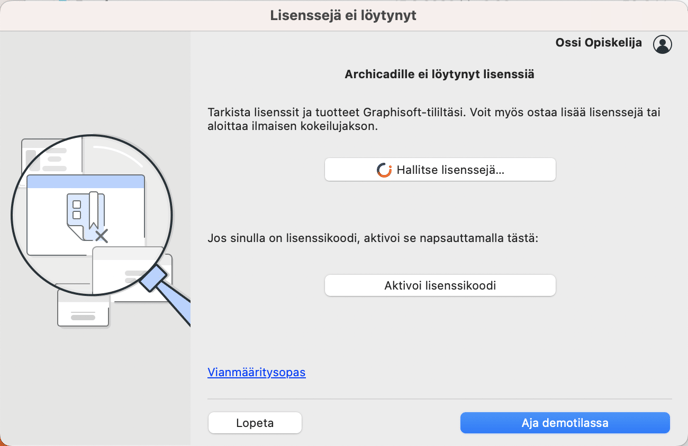Click Aja demotilassa to run demo mode
The width and height of the screenshot is (688, 446).
coord(565,423)
